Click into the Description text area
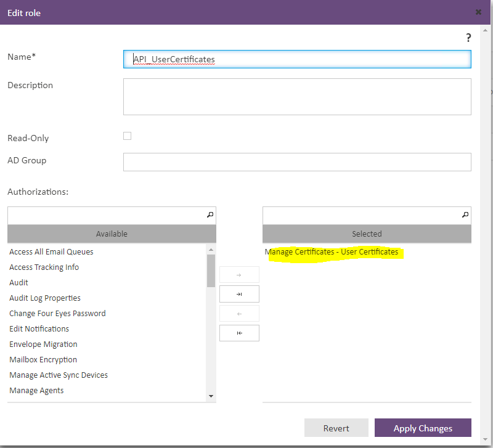493x448 pixels. [297, 97]
